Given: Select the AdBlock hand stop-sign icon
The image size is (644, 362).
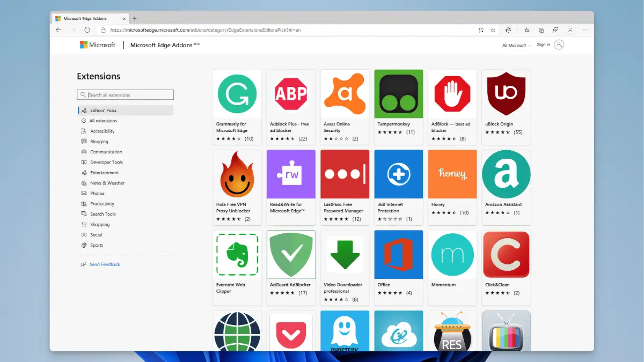Looking at the screenshot, I should coord(452,94).
